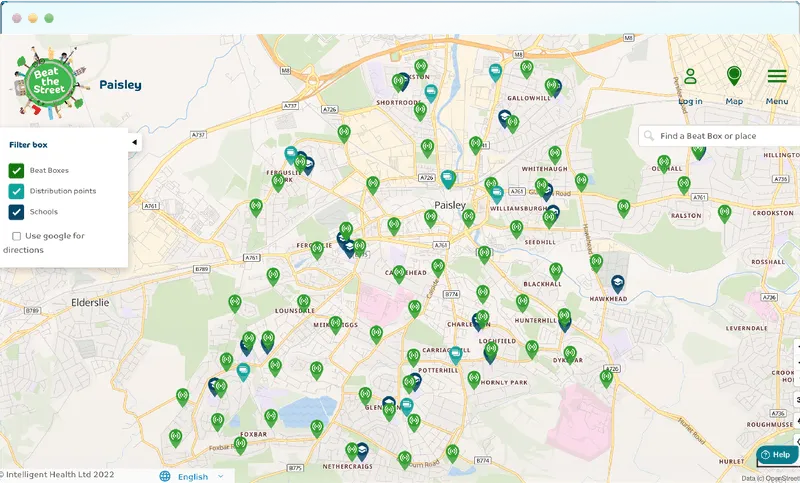Screen dimensions: 800x483
Task: Click the Beat Box marker nearest Elderslie label
Action: pos(235,302)
